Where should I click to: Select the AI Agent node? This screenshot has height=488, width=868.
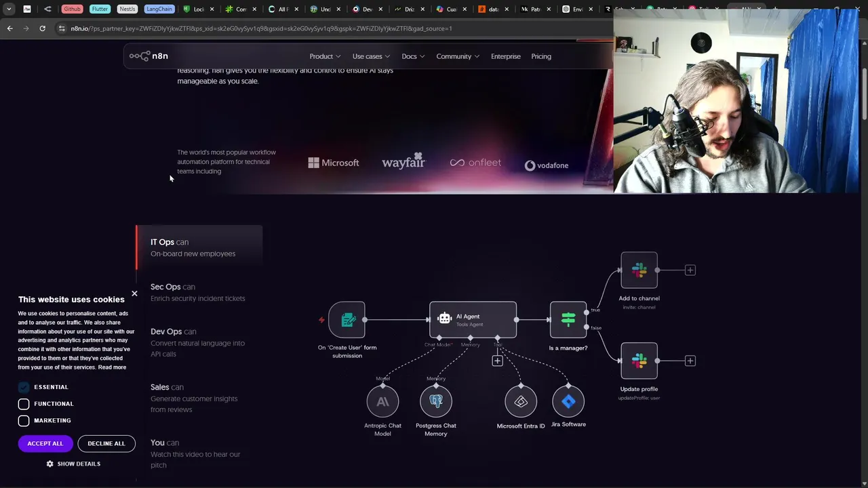473,319
